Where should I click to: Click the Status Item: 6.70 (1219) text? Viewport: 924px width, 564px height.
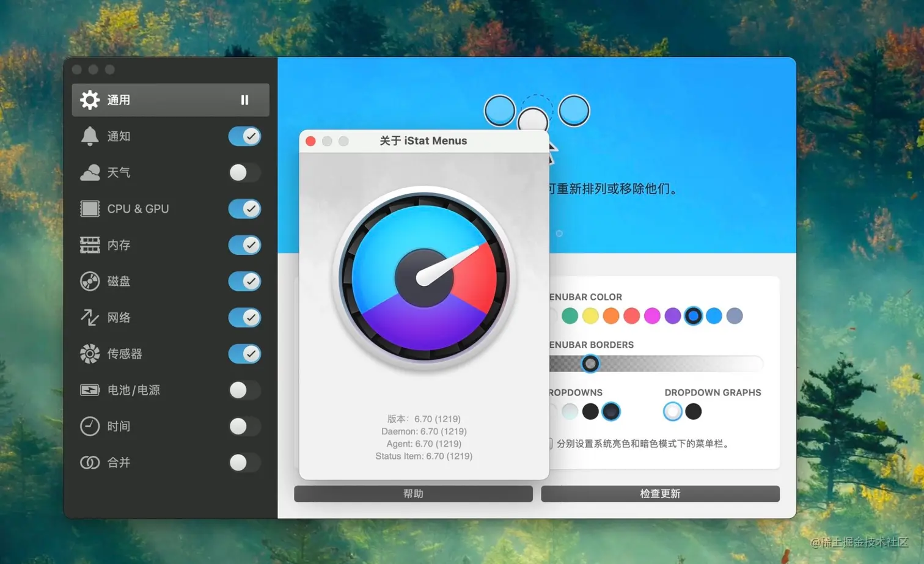point(424,456)
